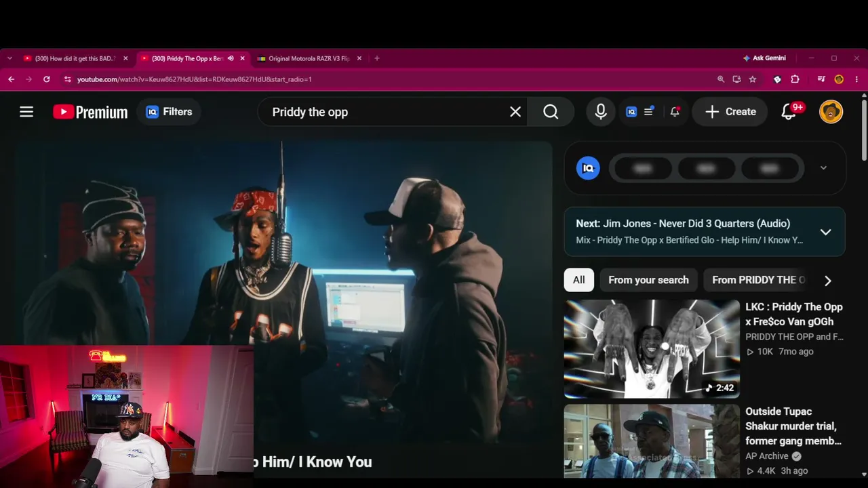
Task: Switch to the 'How did it get this BAD' tab
Action: 74,58
